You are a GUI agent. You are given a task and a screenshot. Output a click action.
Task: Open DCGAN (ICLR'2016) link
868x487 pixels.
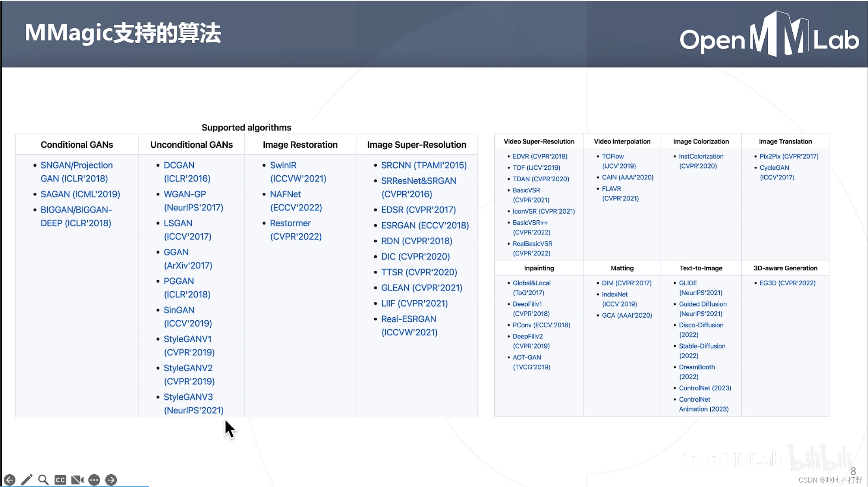point(187,172)
